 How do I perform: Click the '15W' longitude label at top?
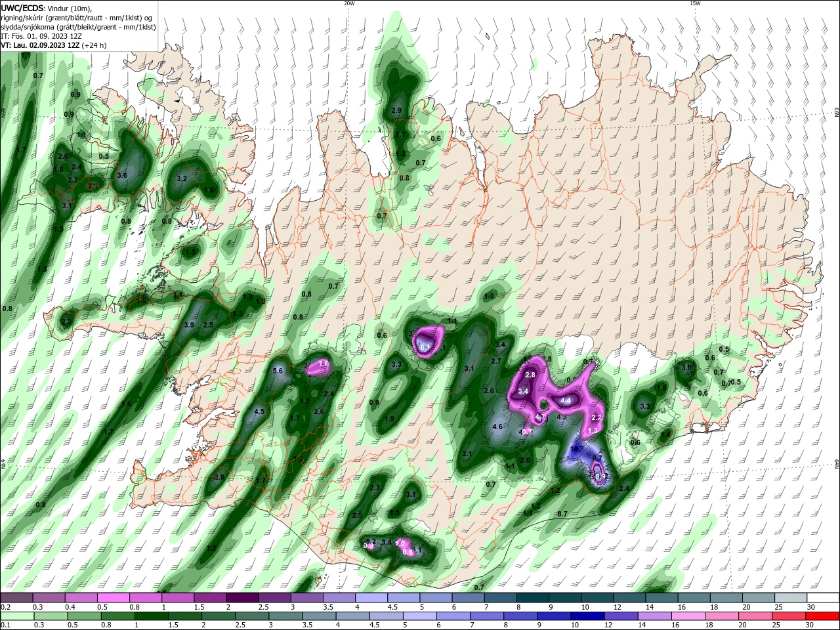click(x=694, y=3)
